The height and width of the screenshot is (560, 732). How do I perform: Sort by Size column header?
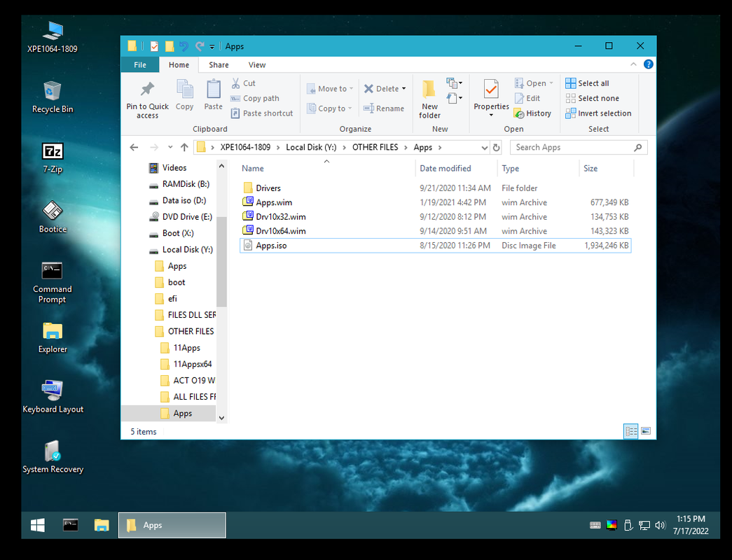point(606,169)
